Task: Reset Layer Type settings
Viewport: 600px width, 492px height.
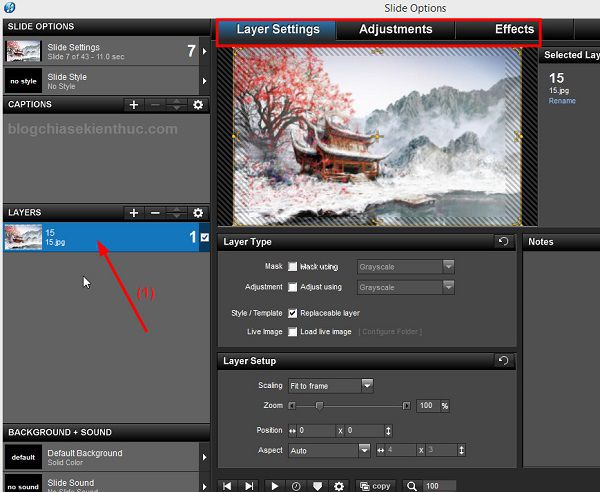Action: click(503, 241)
